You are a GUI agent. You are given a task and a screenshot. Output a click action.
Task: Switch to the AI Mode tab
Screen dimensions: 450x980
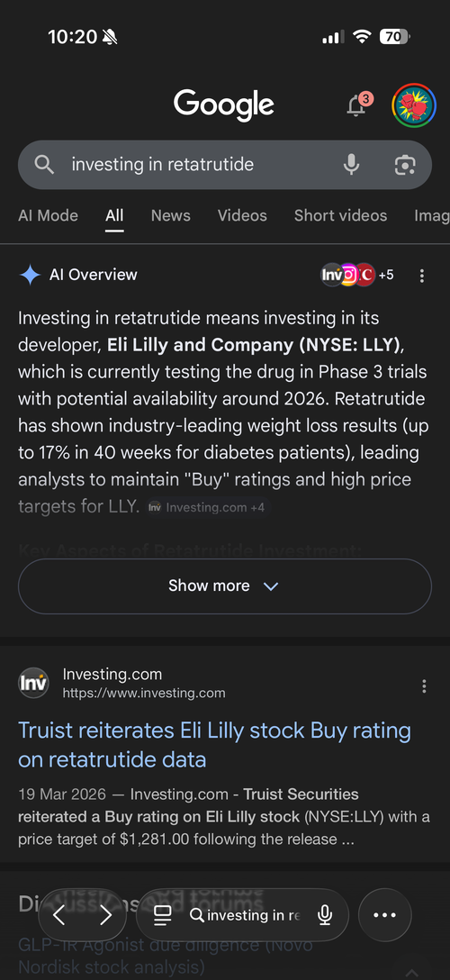tap(48, 215)
